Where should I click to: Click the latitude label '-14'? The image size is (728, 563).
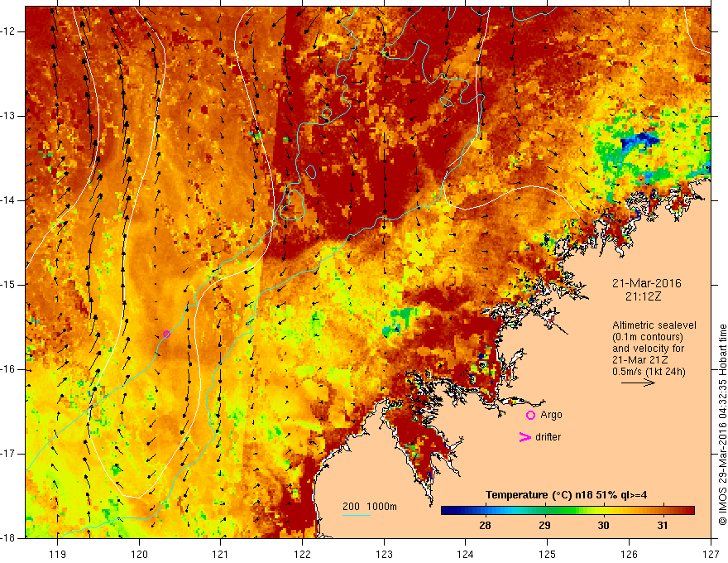[x=9, y=200]
